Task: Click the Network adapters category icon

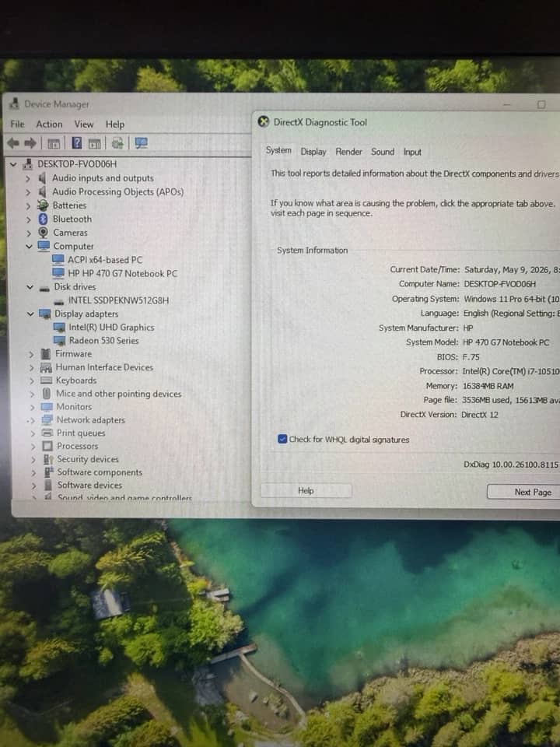Action: [47, 419]
